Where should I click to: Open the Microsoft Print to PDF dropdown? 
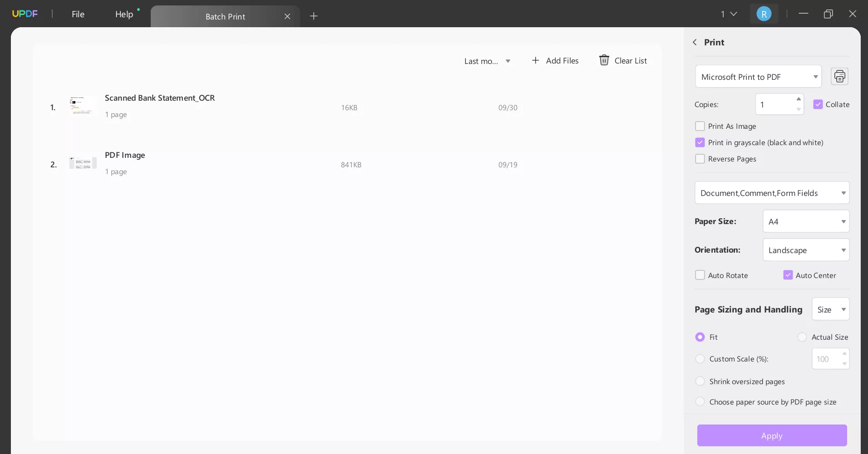[x=759, y=77]
